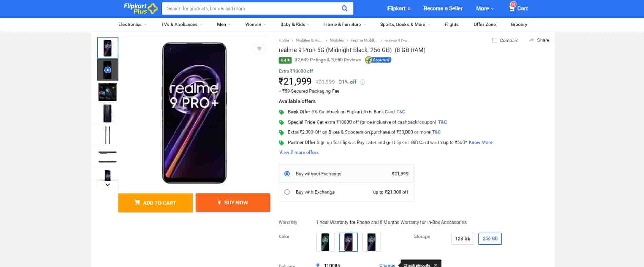Add product to wishlist heart icon
Image resolution: width=644 pixels, height=267 pixels.
pyautogui.click(x=259, y=49)
